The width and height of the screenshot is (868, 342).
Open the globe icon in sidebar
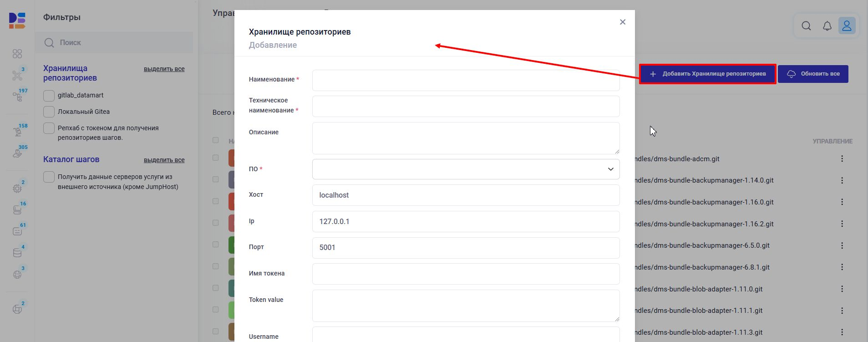tap(17, 275)
